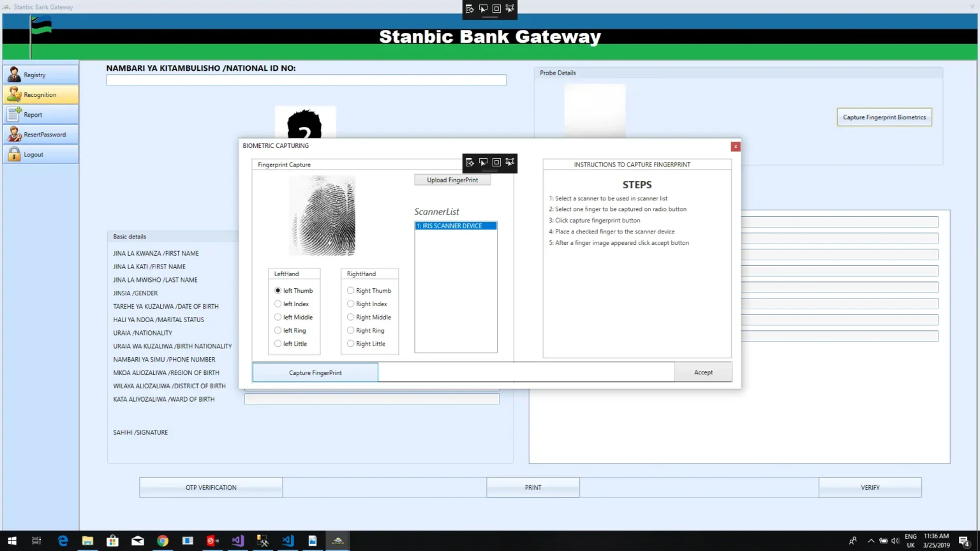Open the Mail app from the taskbar
Screen dimensions: 980x551
point(138,541)
